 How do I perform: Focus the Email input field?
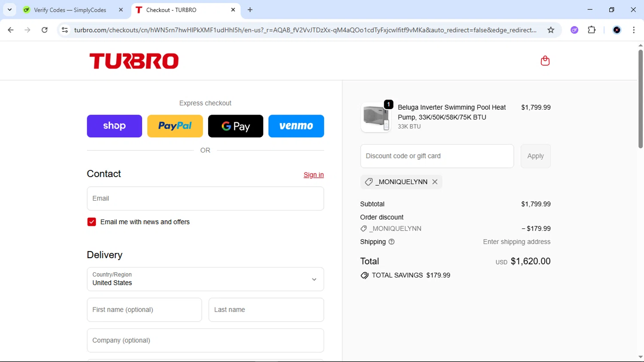205,198
